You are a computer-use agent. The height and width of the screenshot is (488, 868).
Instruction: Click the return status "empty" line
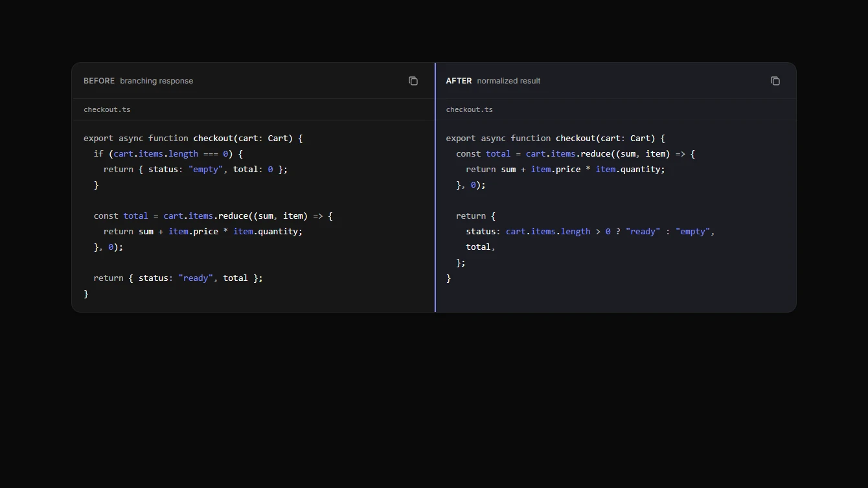tap(196, 169)
